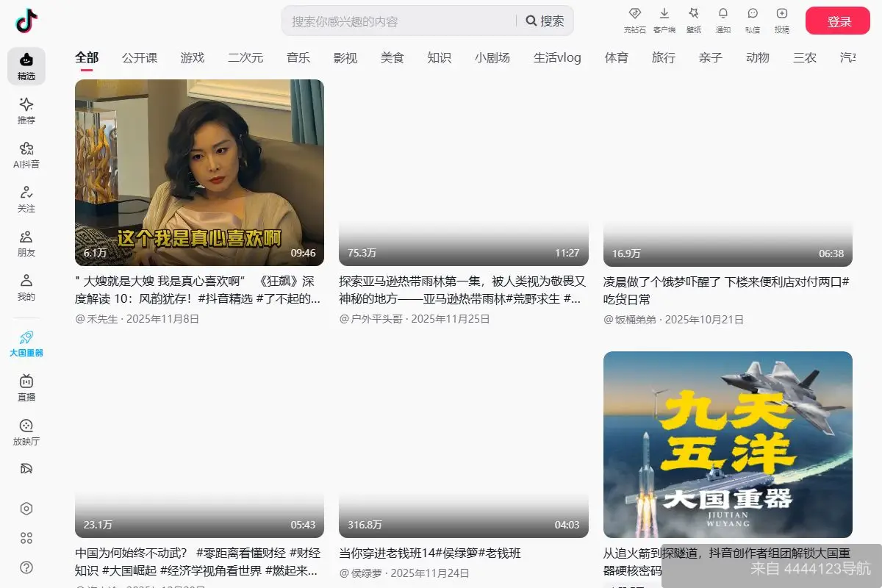
Task: Open the 生活vlog category tab
Action: click(x=557, y=57)
